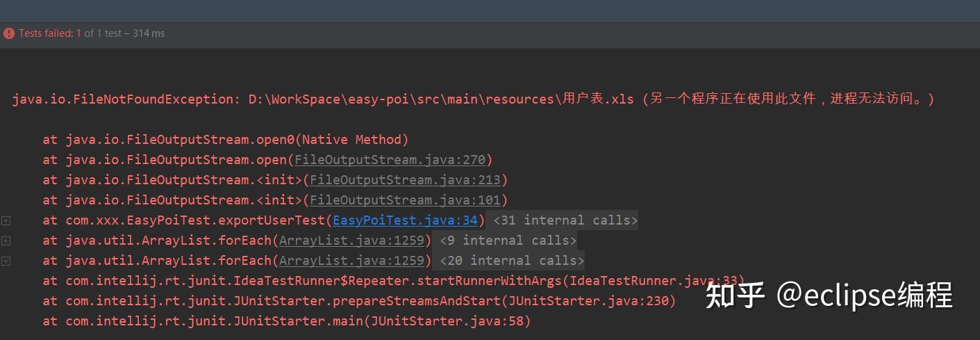Screen dimensions: 980x340
Task: Click the 知乎 @eclipse编程 watermark
Action: pyautogui.click(x=829, y=296)
